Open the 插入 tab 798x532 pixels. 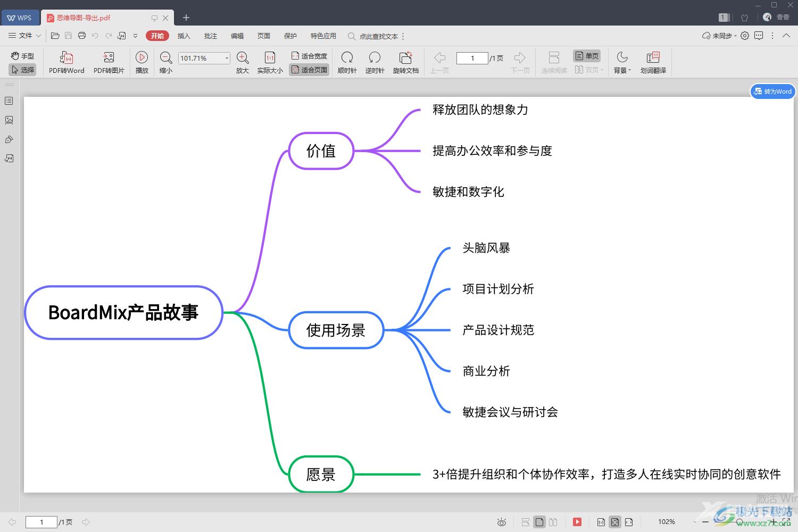pos(184,36)
